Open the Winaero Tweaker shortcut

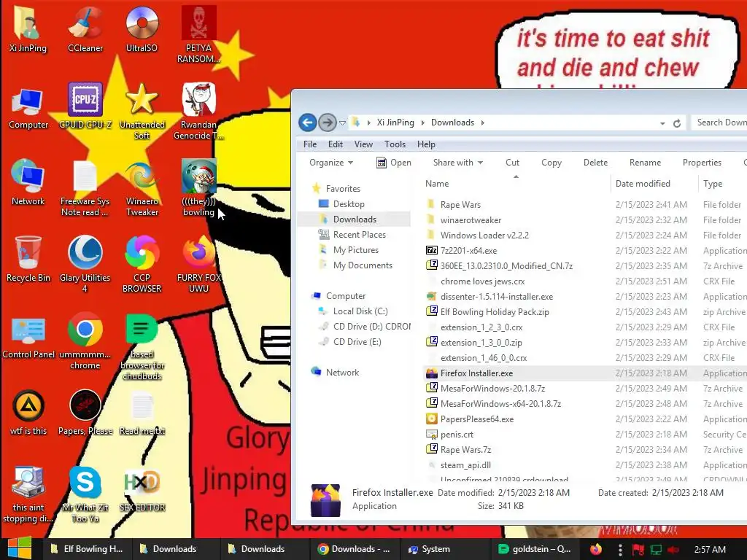pos(142,189)
